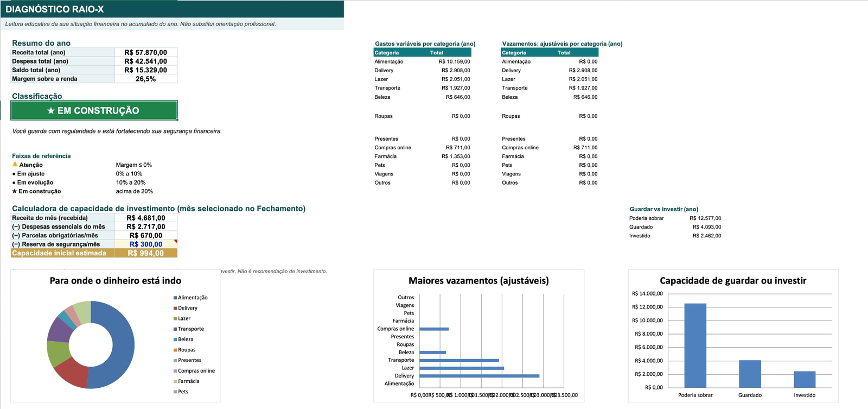This screenshot has height=409, width=868.
Task: Select the Receita do mês value R$ 4.681,00
Action: 146,218
